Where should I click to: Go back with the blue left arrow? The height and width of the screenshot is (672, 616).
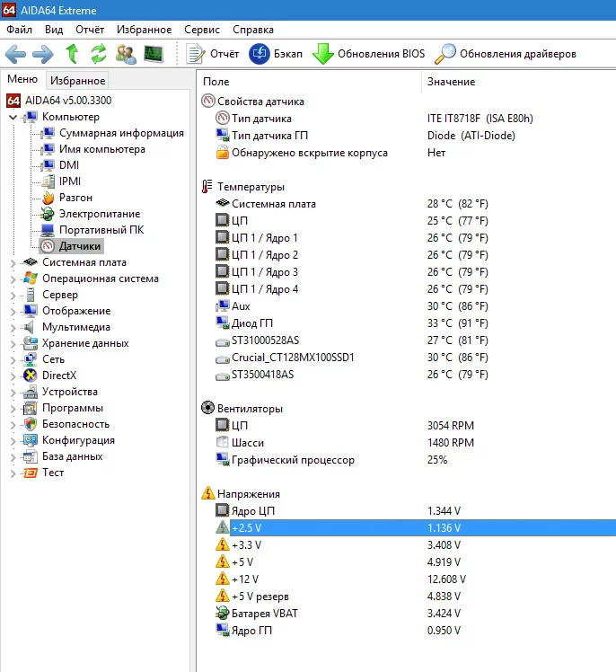click(15, 54)
